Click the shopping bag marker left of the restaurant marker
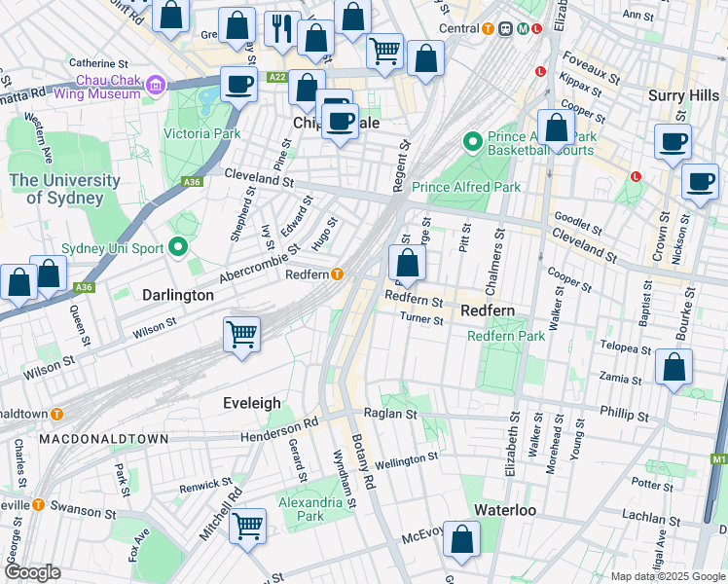This screenshot has height=584, width=728. (x=237, y=28)
